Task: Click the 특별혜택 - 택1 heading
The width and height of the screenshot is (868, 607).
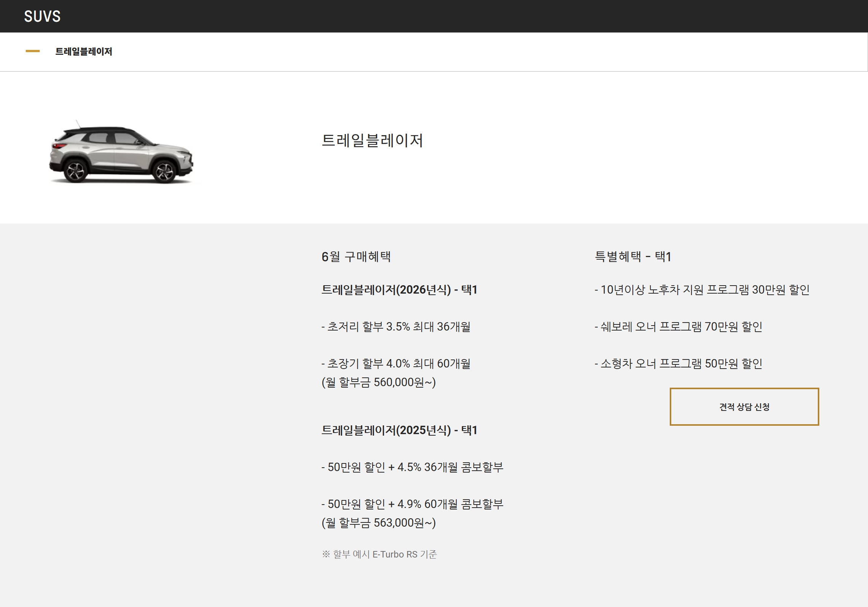Action: (x=633, y=257)
